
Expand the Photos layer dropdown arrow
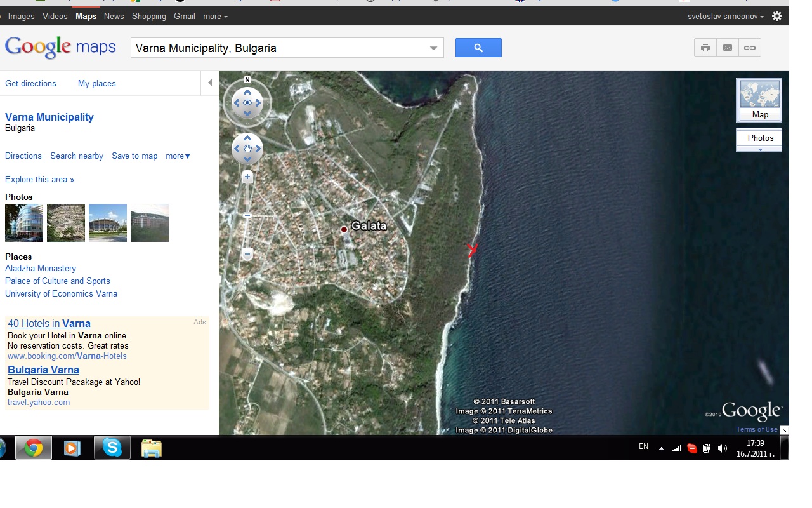(759, 149)
